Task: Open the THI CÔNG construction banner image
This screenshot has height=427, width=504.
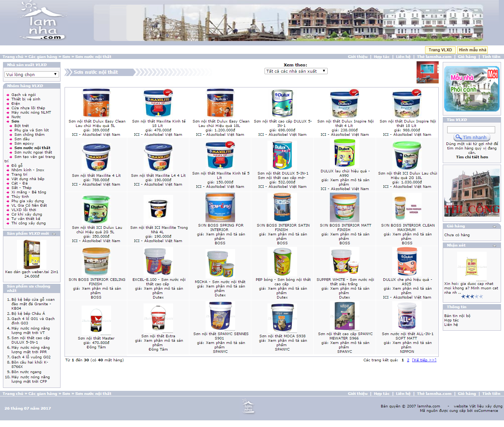Action: click(x=472, y=193)
